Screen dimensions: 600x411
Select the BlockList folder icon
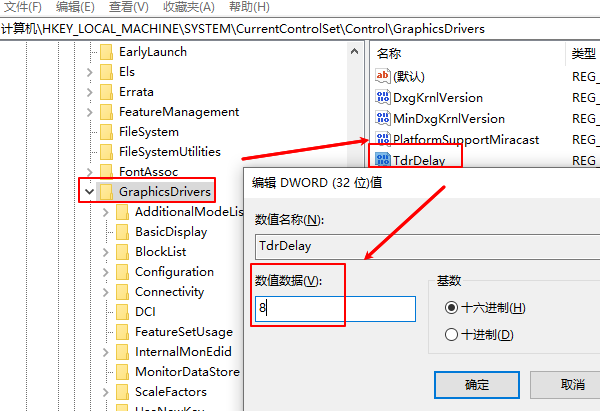tap(122, 252)
